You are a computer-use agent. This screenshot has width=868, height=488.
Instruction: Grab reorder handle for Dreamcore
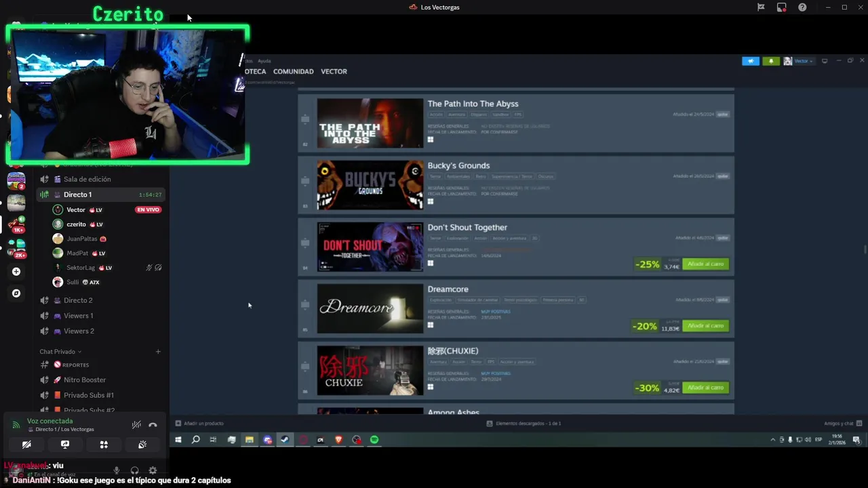click(305, 304)
